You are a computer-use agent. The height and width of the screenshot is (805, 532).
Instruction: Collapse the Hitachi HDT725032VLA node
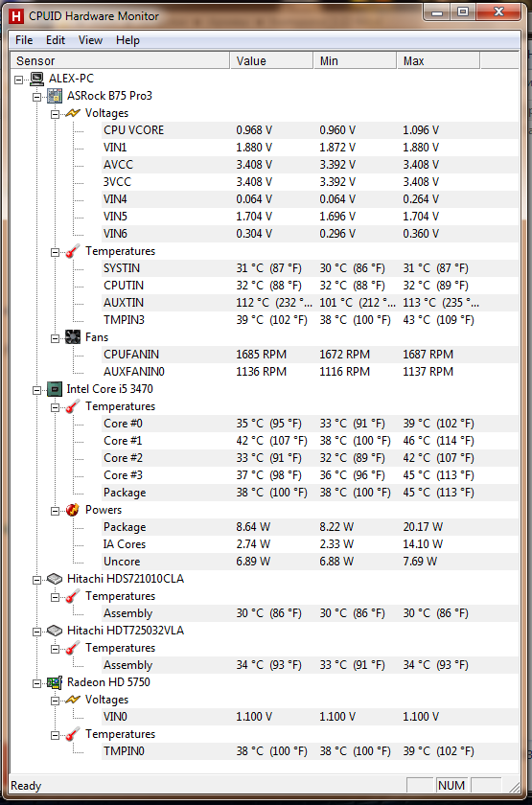[x=37, y=632]
